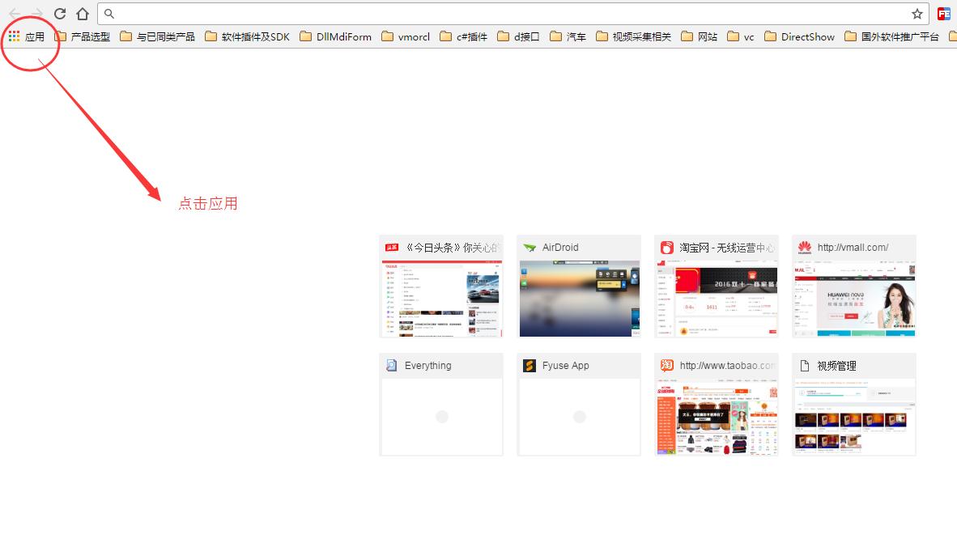Open the AirDroid site thumbnail
The width and height of the screenshot is (957, 560).
pos(579,298)
